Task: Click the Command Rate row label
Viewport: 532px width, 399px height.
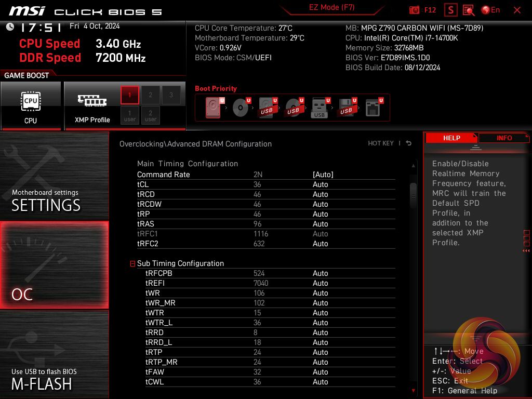Action: pyautogui.click(x=163, y=175)
